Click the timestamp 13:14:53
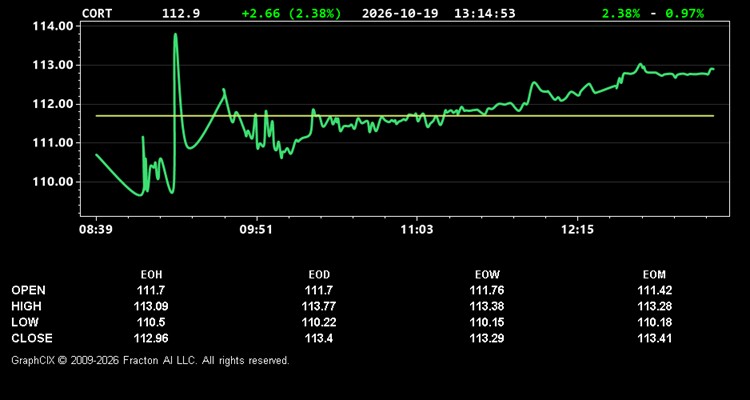The width and height of the screenshot is (750, 400). coord(485,13)
